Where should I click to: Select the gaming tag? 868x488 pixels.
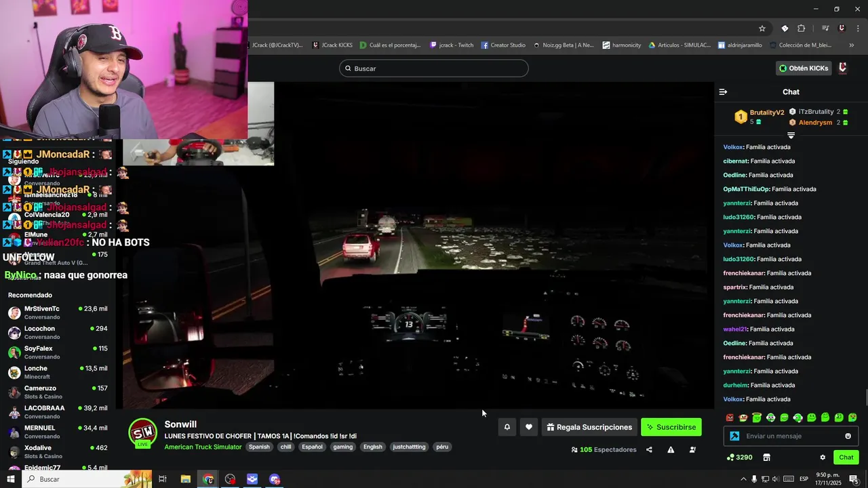pyautogui.click(x=342, y=447)
